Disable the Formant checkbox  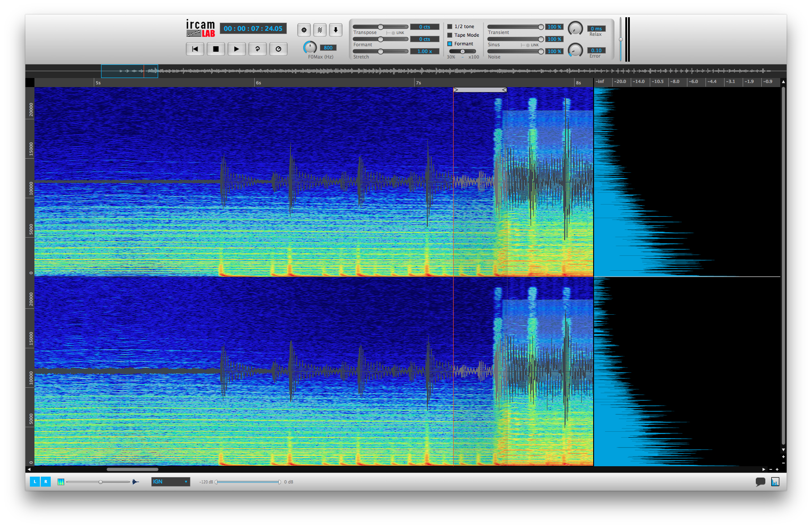pyautogui.click(x=449, y=44)
